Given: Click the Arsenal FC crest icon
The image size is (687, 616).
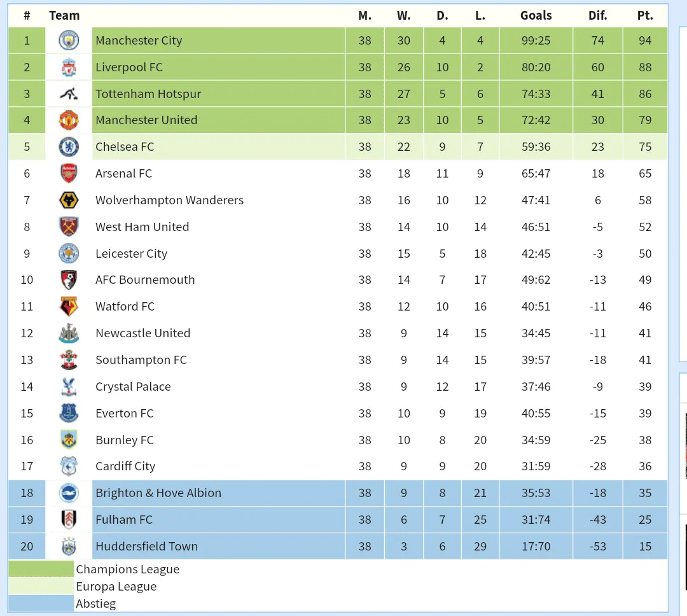Looking at the screenshot, I should pyautogui.click(x=69, y=174).
